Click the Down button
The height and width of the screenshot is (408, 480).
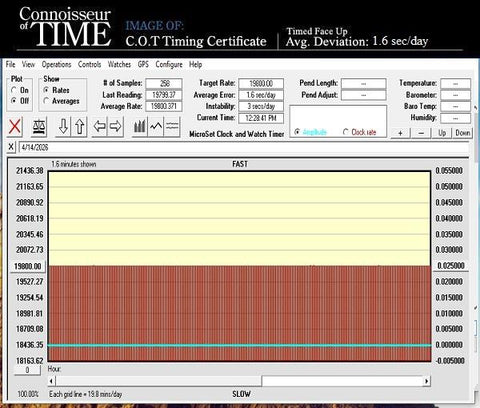pyautogui.click(x=462, y=133)
